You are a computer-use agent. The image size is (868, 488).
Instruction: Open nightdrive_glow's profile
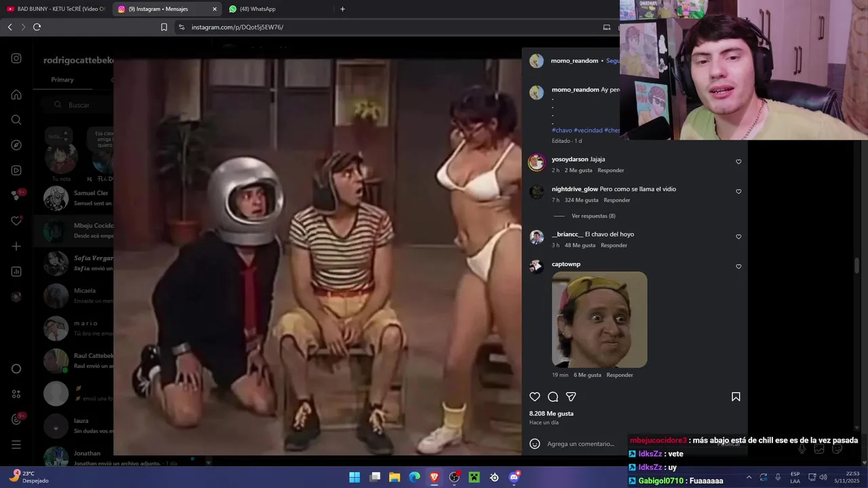575,189
